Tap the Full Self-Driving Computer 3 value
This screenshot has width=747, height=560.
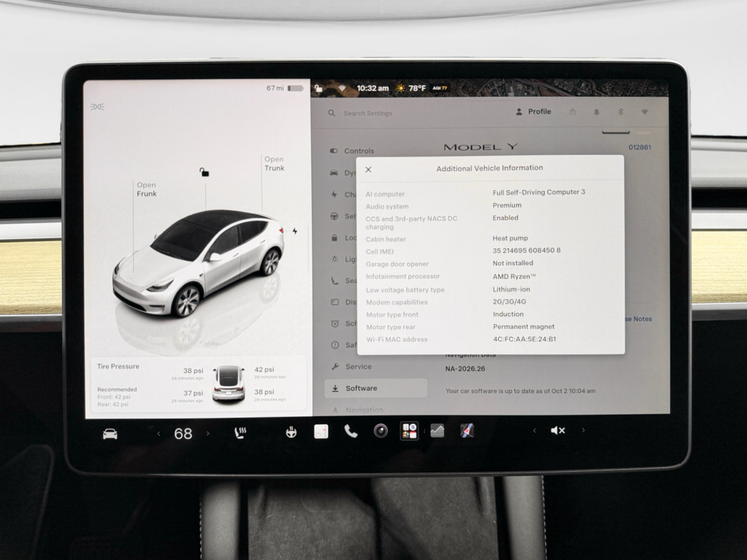tap(539, 192)
